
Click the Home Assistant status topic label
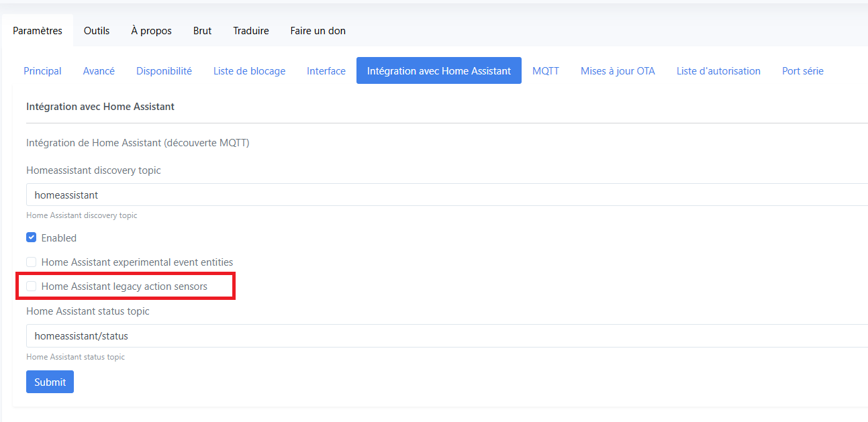point(88,311)
